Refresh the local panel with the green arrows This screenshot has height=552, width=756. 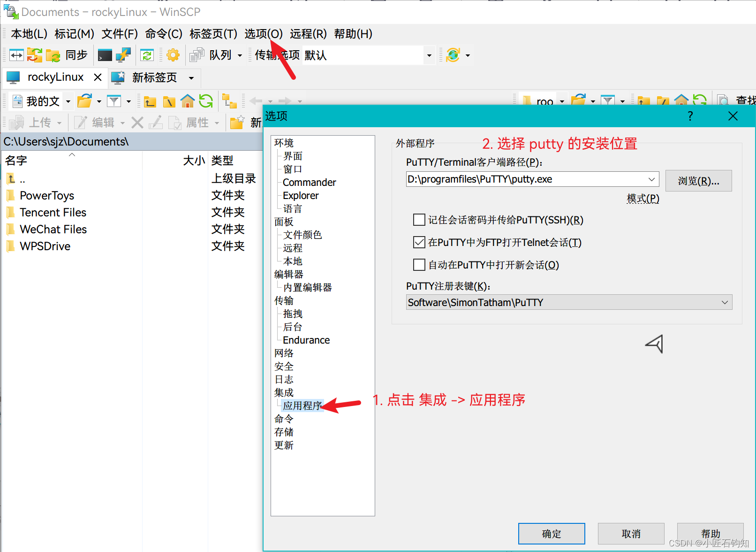(x=206, y=101)
